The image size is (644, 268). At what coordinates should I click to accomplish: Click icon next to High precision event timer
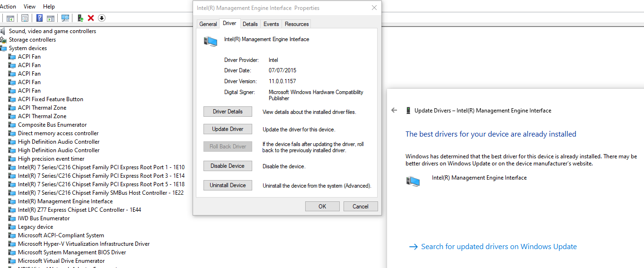pyautogui.click(x=12, y=159)
